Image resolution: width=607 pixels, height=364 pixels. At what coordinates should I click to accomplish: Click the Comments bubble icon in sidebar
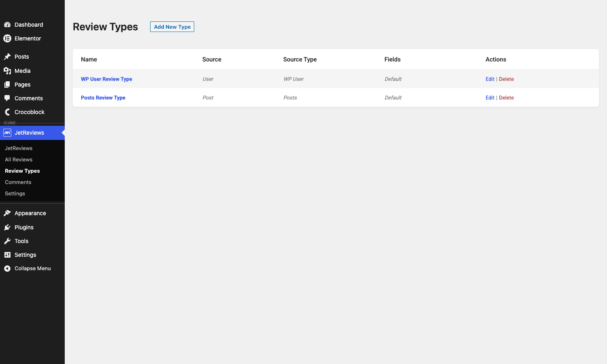7,98
